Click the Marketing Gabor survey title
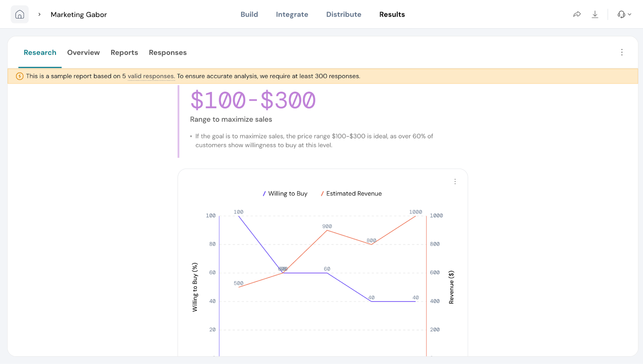The image size is (643, 364). click(79, 14)
